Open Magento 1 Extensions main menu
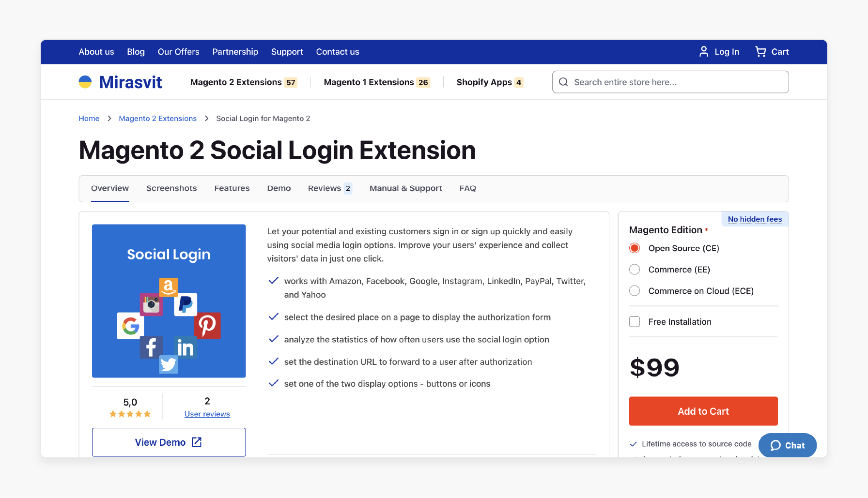 point(369,82)
